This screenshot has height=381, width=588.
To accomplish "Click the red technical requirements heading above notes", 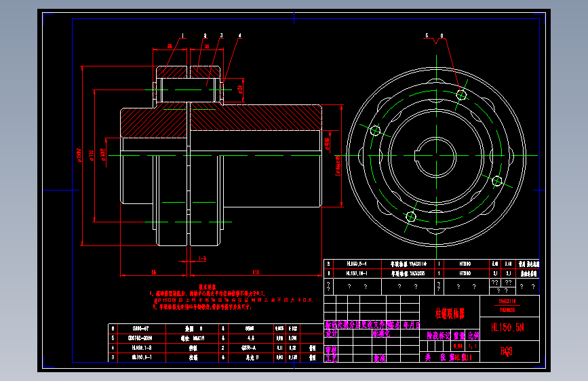I will coord(207,287).
